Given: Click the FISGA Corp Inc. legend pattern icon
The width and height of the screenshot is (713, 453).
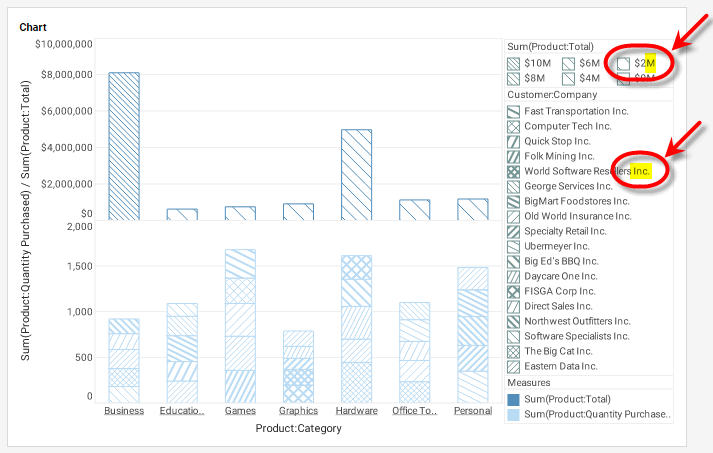Looking at the screenshot, I should point(513,292).
